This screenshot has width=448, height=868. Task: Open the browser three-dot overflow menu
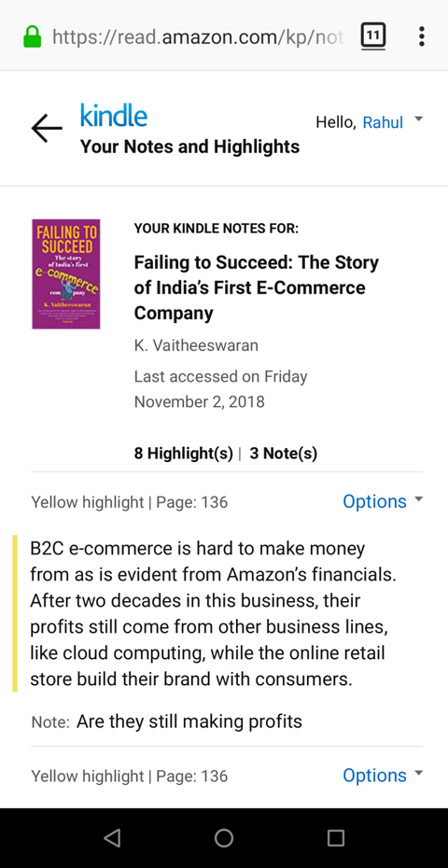pyautogui.click(x=422, y=36)
